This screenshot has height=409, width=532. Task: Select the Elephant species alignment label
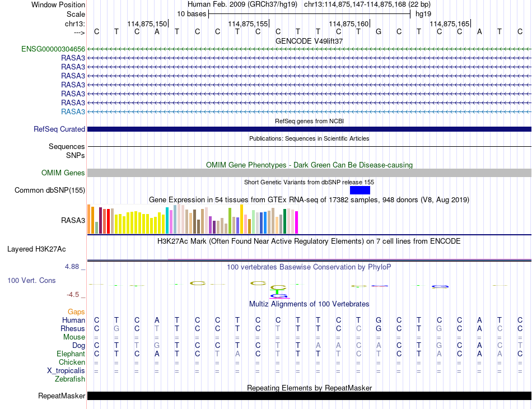pos(71,354)
